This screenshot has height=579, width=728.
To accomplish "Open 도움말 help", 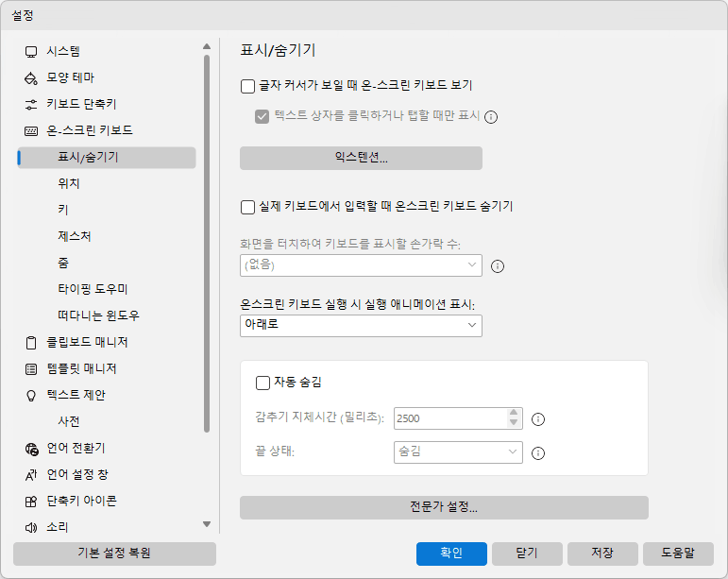I will click(678, 553).
